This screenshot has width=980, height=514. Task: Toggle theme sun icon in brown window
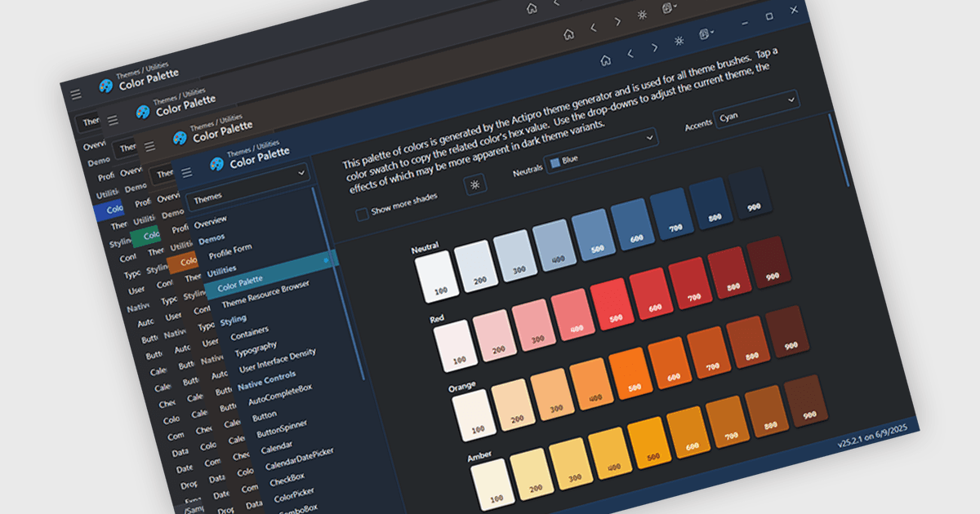coord(643,15)
